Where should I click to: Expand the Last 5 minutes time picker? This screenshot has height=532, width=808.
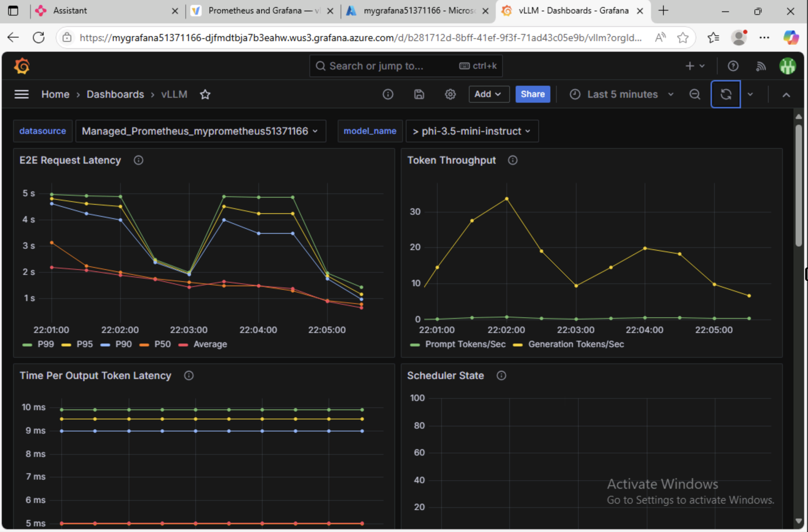click(622, 94)
